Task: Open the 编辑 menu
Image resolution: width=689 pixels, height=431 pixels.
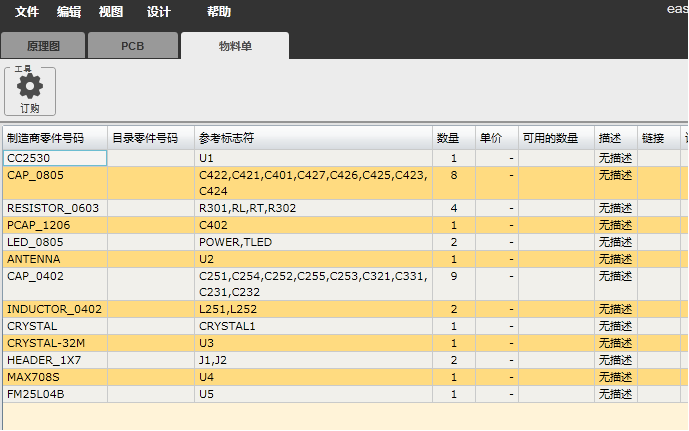Action: click(69, 11)
